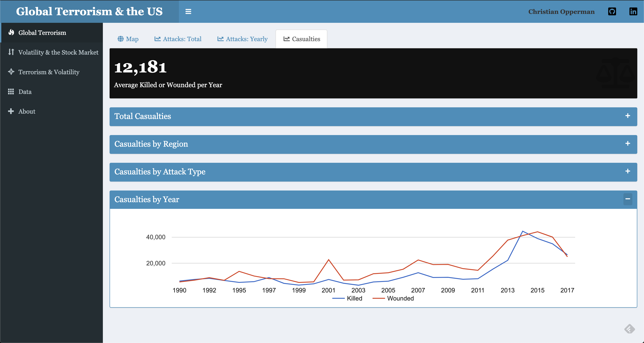Image resolution: width=644 pixels, height=343 pixels.
Task: Click the grid icon next to Data
Action: coord(11,91)
